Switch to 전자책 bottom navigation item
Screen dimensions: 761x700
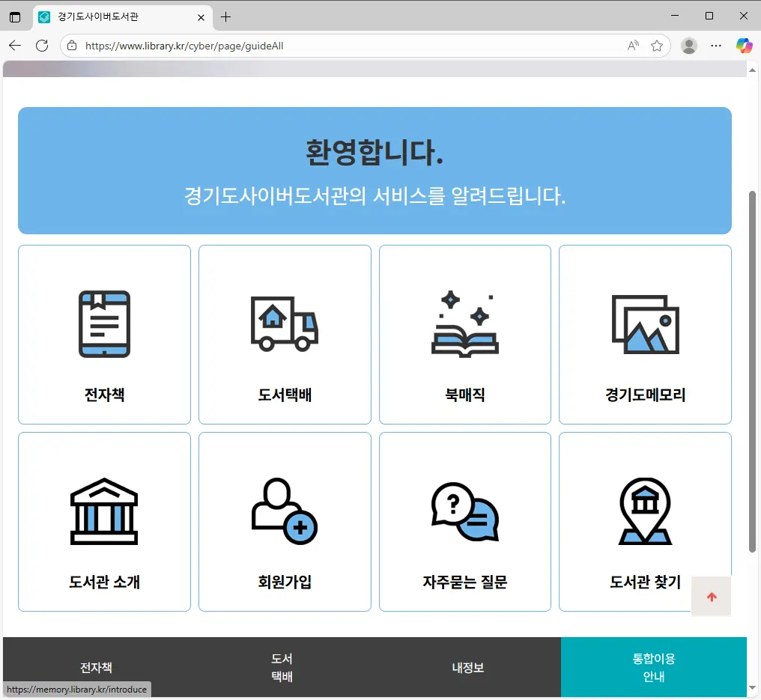coord(96,668)
